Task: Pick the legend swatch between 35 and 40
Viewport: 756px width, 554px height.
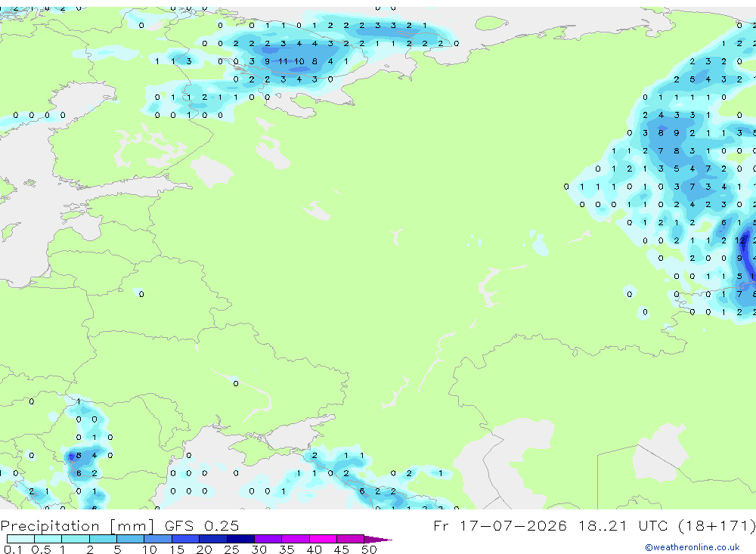Action: coord(296,539)
